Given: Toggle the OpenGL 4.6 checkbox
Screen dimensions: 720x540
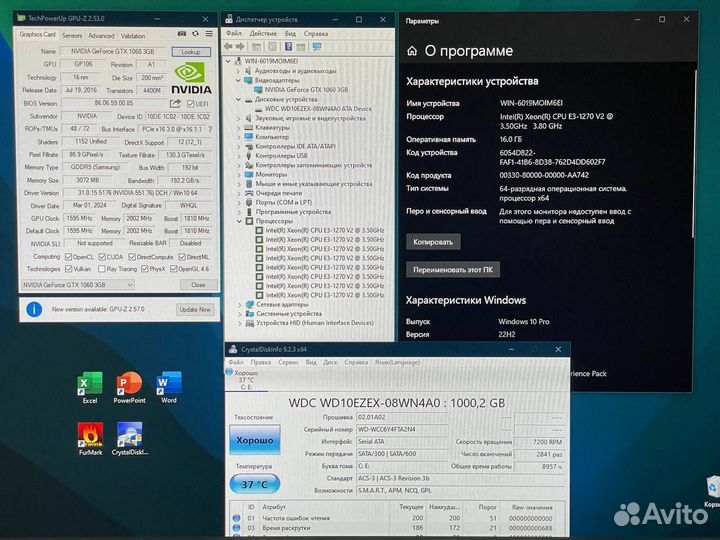Looking at the screenshot, I should click(x=174, y=269).
